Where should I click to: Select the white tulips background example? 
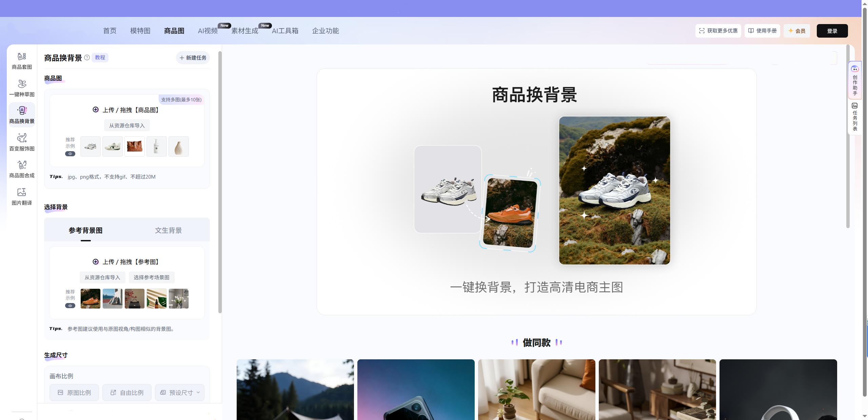179,299
